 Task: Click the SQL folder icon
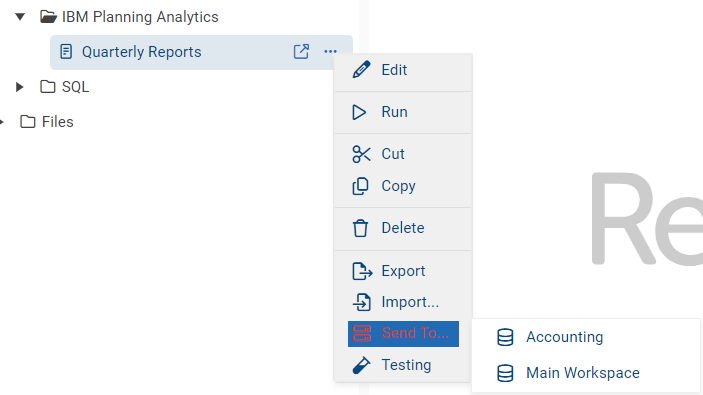pos(48,87)
